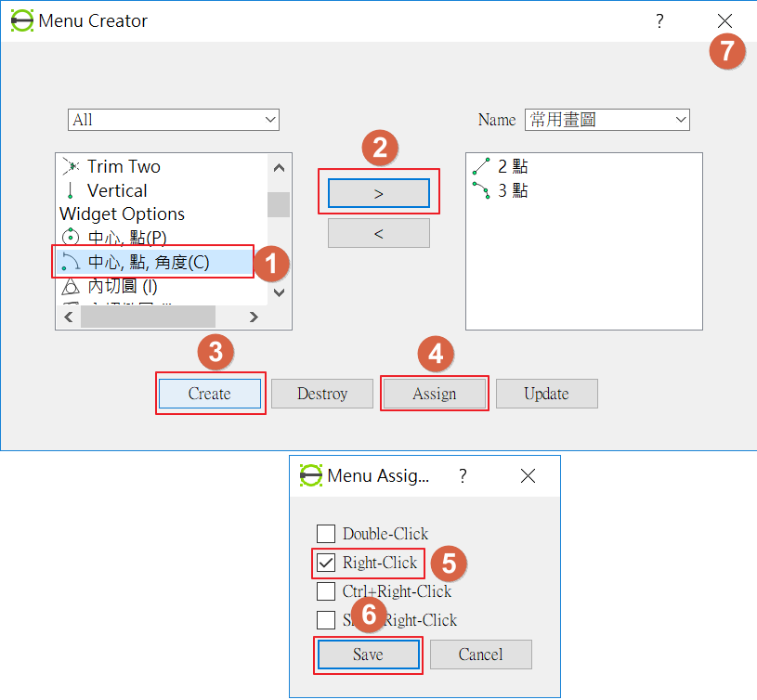Screen dimensions: 757x700
Task: Click the Destroy button
Action: 322,394
